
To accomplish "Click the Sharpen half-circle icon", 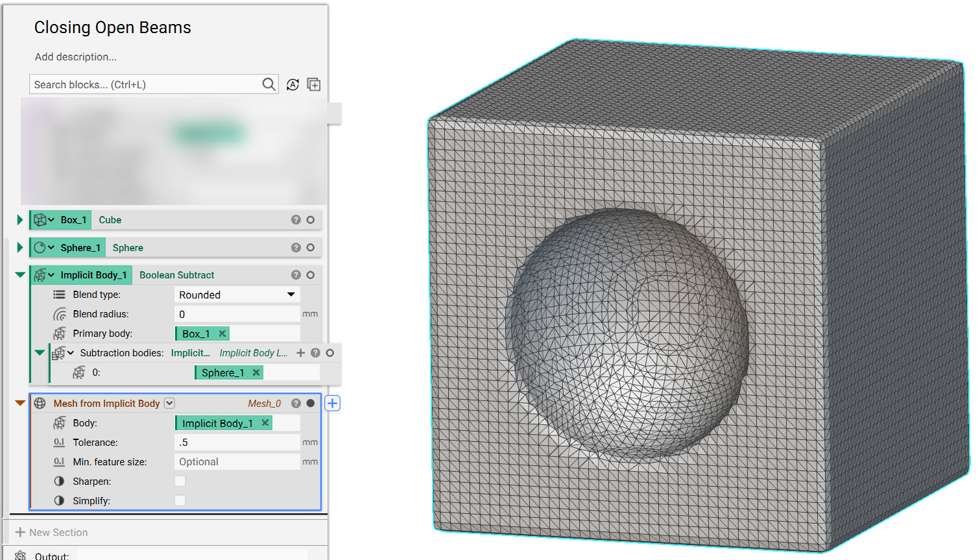I will (x=59, y=481).
